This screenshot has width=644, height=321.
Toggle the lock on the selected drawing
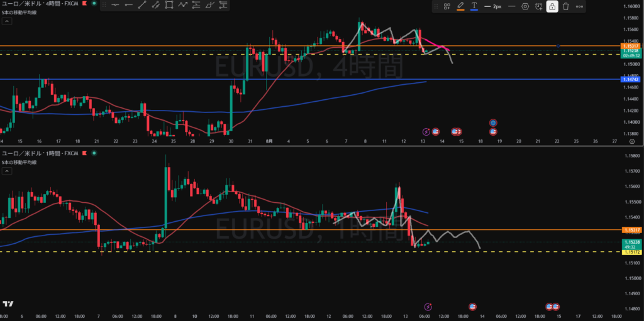(552, 6)
